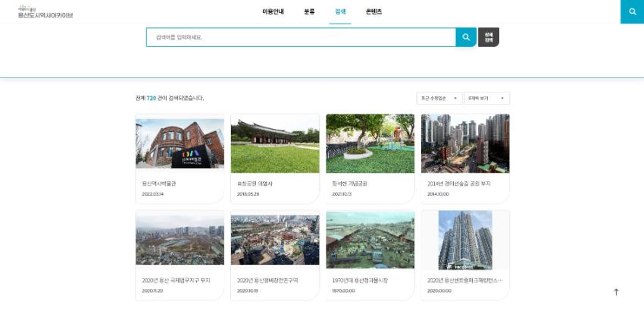Image resolution: width=644 pixels, height=311 pixels.
Task: Open the 용산역사박물관 brick building thumbnail
Action: [180, 143]
